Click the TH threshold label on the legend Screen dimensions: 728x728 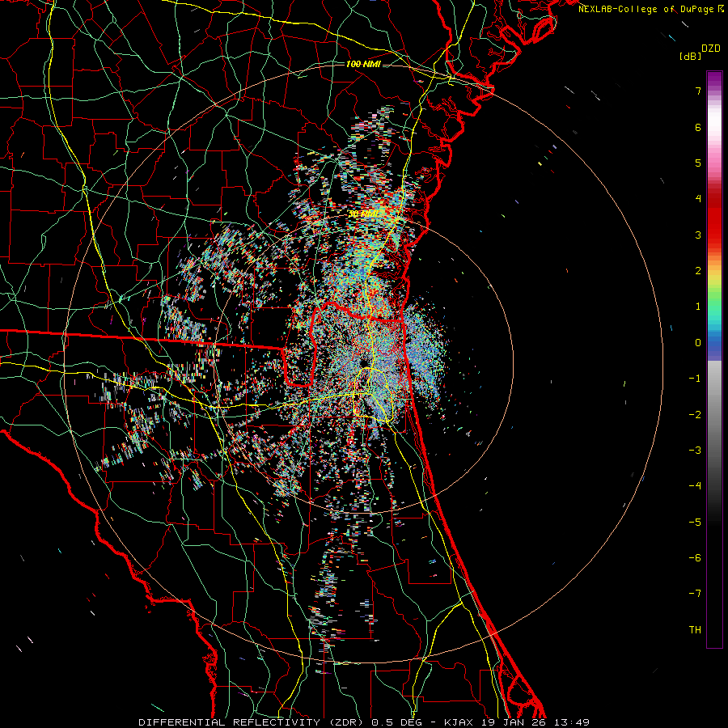tap(695, 629)
